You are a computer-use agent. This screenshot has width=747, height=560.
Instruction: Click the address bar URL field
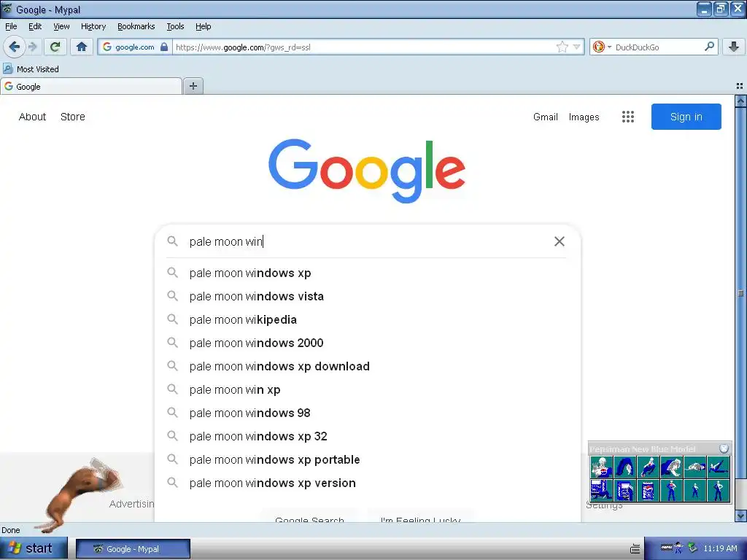[x=365, y=47]
